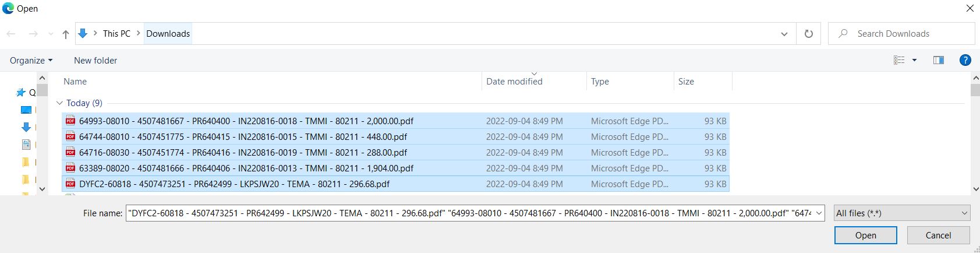Open the Organize menu
Screen dimensions: 980x253
[31, 60]
